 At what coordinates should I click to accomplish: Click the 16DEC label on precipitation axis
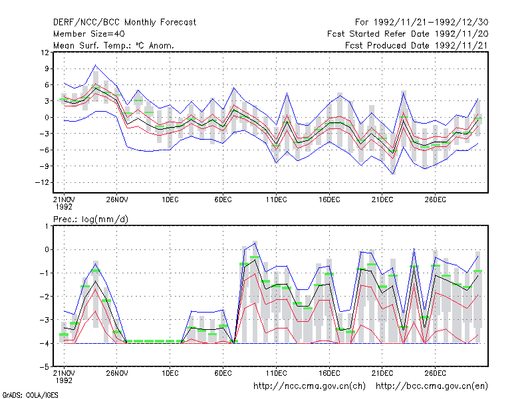coord(329,373)
